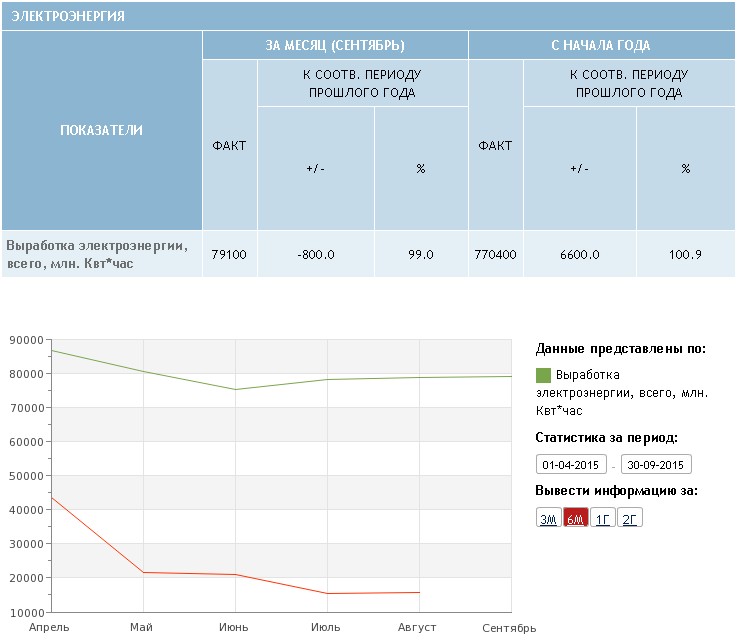Image resolution: width=737 pixels, height=643 pixels.
Task: Select the monthly fact value 79100
Action: (x=229, y=255)
